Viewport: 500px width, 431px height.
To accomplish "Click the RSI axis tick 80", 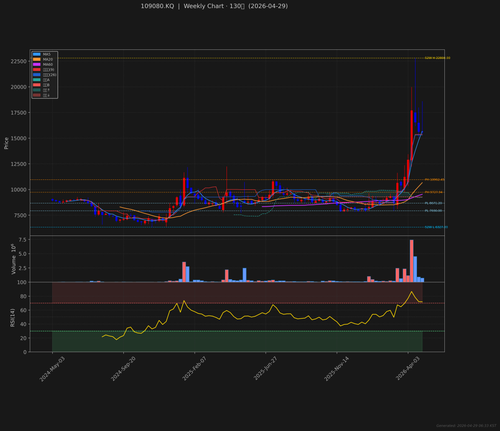I will [x=23, y=296].
